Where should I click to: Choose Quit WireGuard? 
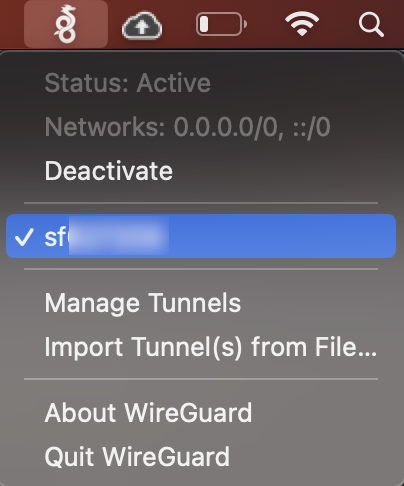tap(137, 457)
